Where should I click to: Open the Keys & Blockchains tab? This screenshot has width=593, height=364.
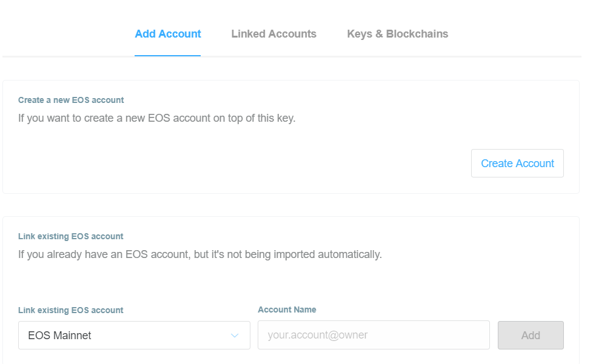(397, 34)
